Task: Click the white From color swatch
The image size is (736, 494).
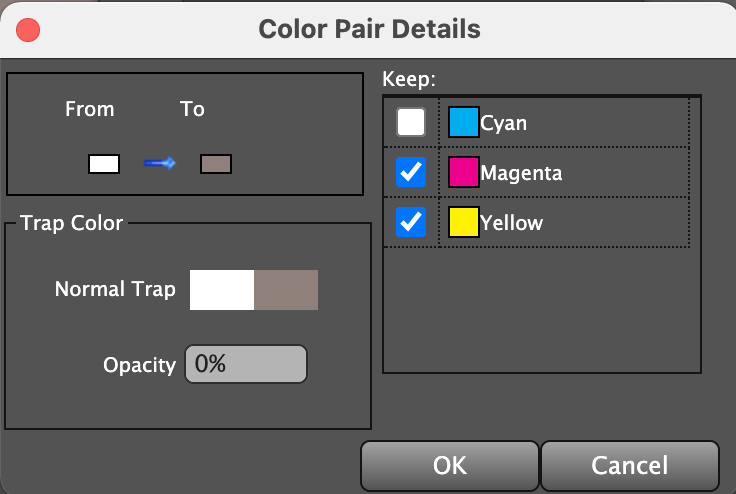Action: pyautogui.click(x=104, y=164)
